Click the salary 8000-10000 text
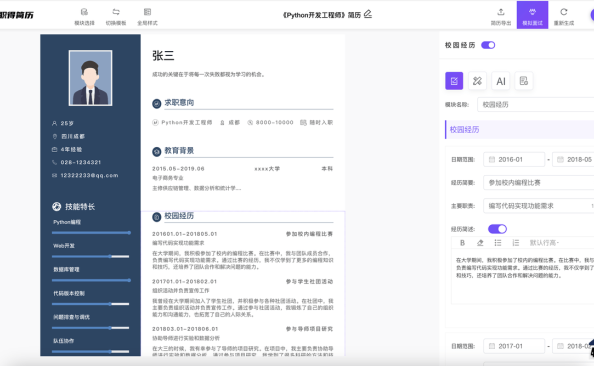 (x=275, y=122)
